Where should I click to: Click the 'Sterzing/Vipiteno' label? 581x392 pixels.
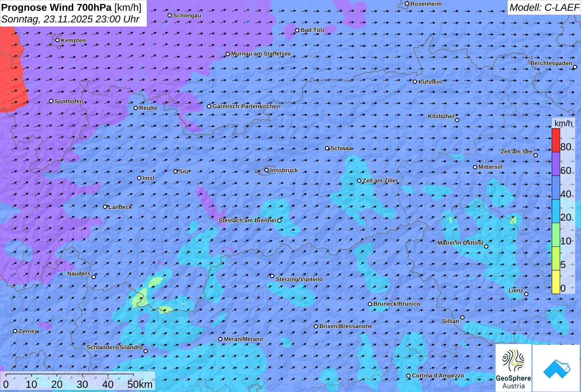pos(299,279)
